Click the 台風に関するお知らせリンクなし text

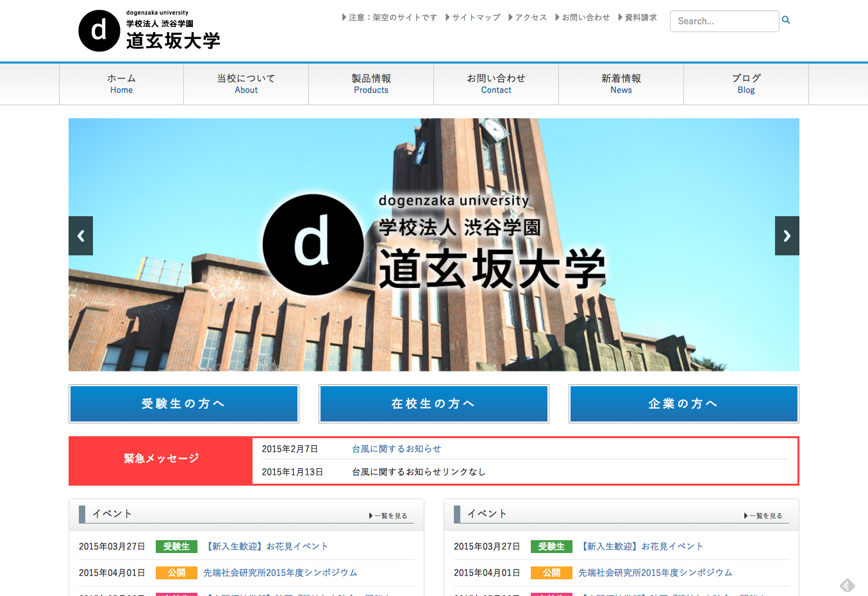[x=419, y=472]
